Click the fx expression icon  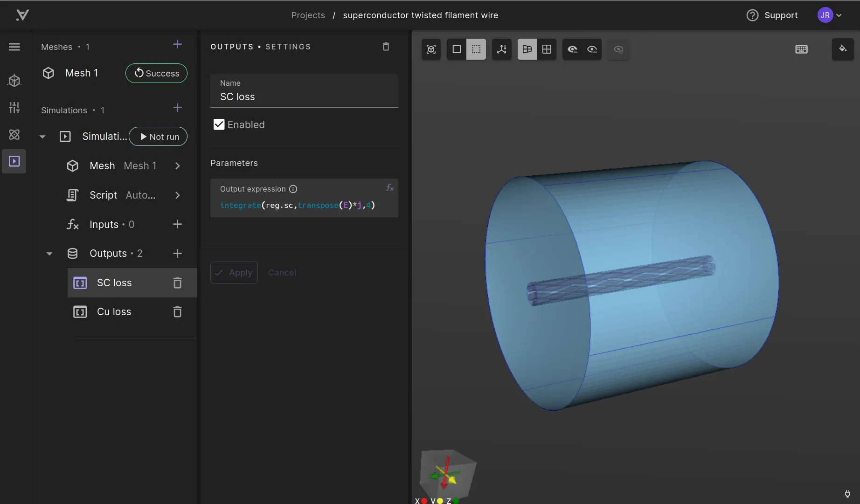[x=390, y=187]
